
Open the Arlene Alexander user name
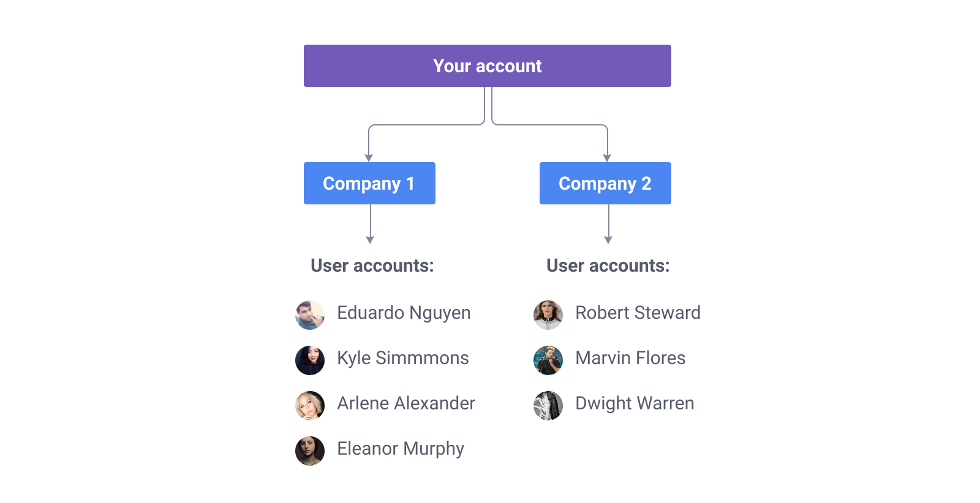click(406, 403)
